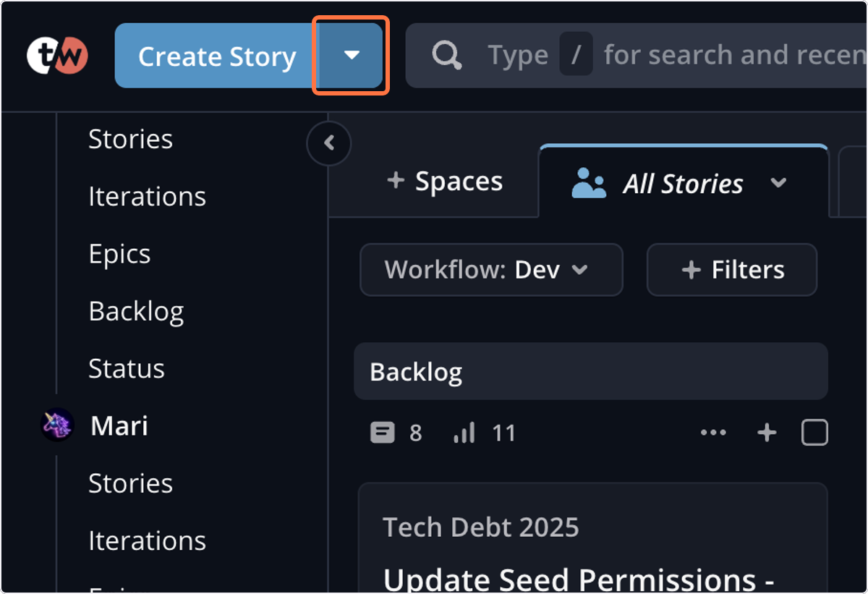
Task: Click the + Filters button
Action: pos(732,270)
